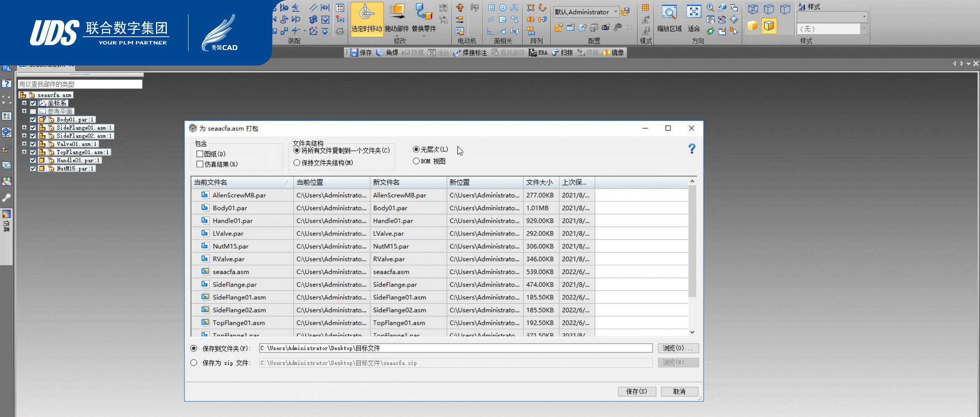This screenshot has width=980, height=417.
Task: Click the variable table icon in 电动机 group
Action: [x=460, y=31]
